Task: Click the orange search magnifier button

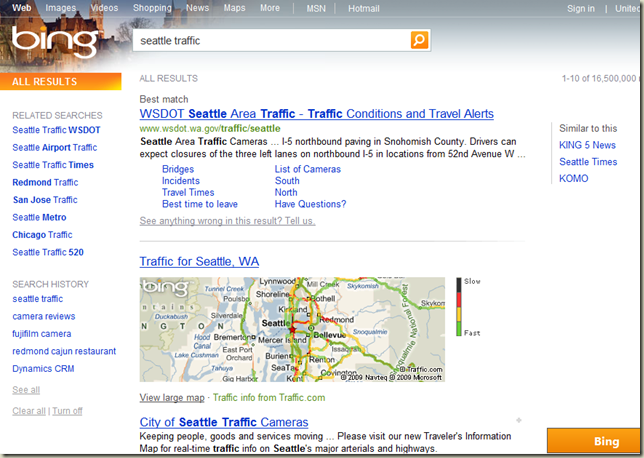Action: pos(419,40)
